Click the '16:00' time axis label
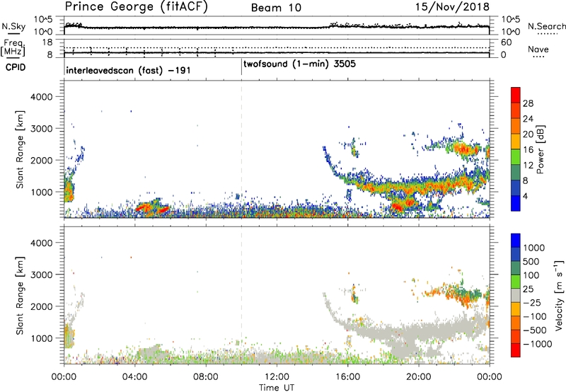The height and width of the screenshot is (392, 566). point(347,377)
